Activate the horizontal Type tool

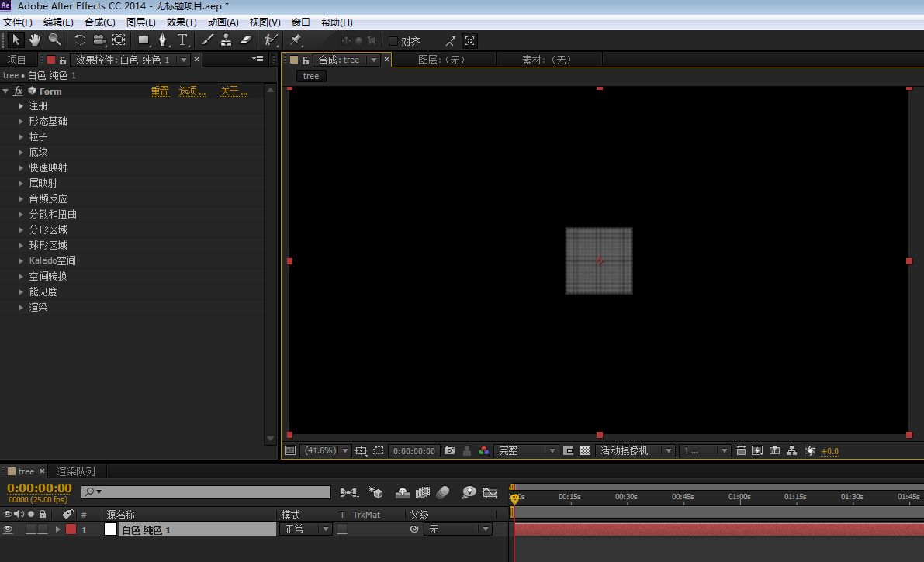(182, 40)
